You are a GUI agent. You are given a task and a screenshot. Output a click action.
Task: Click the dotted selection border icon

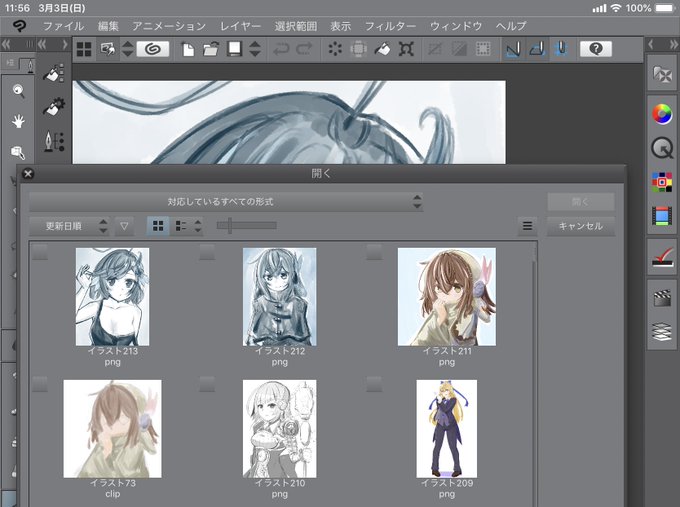(x=483, y=49)
